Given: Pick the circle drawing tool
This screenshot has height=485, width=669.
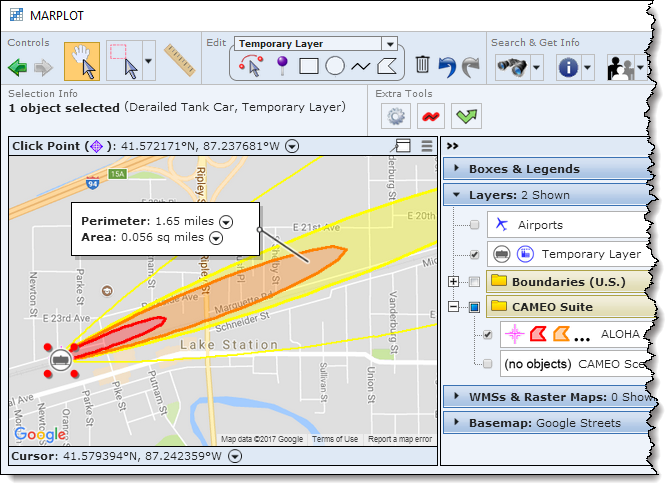Looking at the screenshot, I should (335, 67).
